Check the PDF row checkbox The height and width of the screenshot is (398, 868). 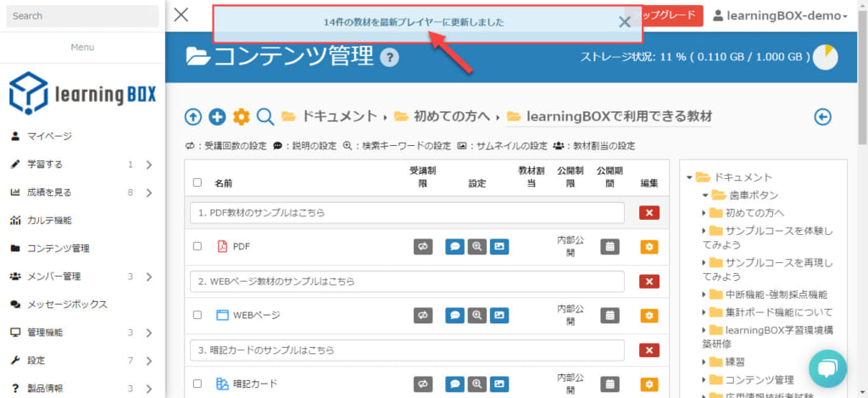(x=198, y=246)
